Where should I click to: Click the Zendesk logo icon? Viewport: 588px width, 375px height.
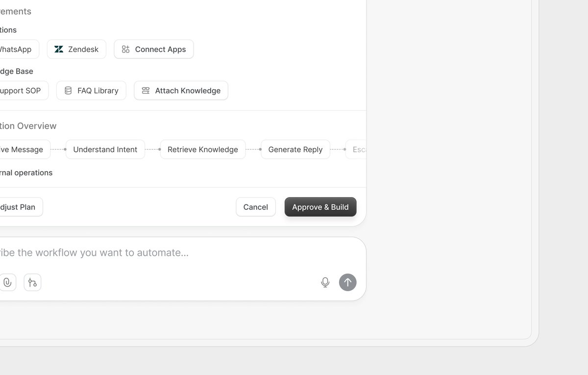59,49
